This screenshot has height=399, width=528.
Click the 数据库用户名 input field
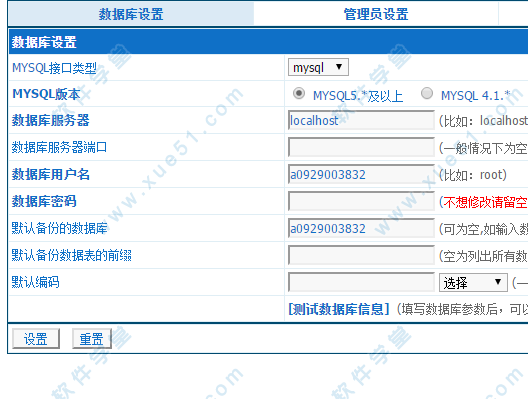pyautogui.click(x=361, y=174)
